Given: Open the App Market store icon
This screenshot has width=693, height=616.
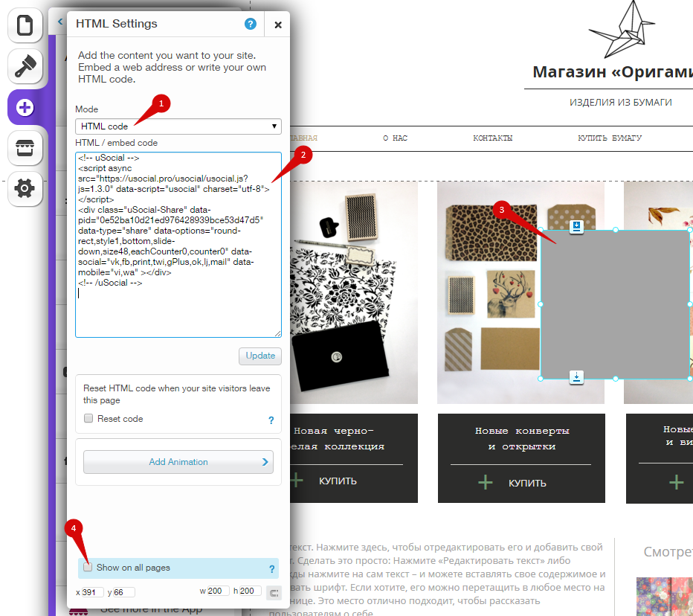Looking at the screenshot, I should [x=25, y=148].
